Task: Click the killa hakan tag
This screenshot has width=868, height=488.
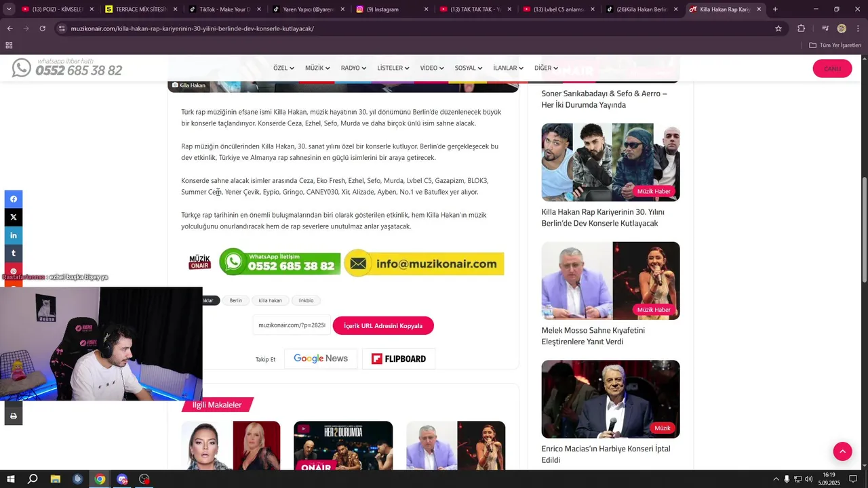Action: 270,300
